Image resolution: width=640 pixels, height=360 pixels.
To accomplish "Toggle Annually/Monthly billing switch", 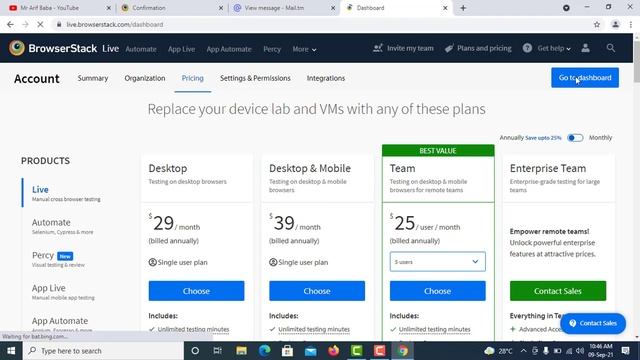I will [x=575, y=138].
